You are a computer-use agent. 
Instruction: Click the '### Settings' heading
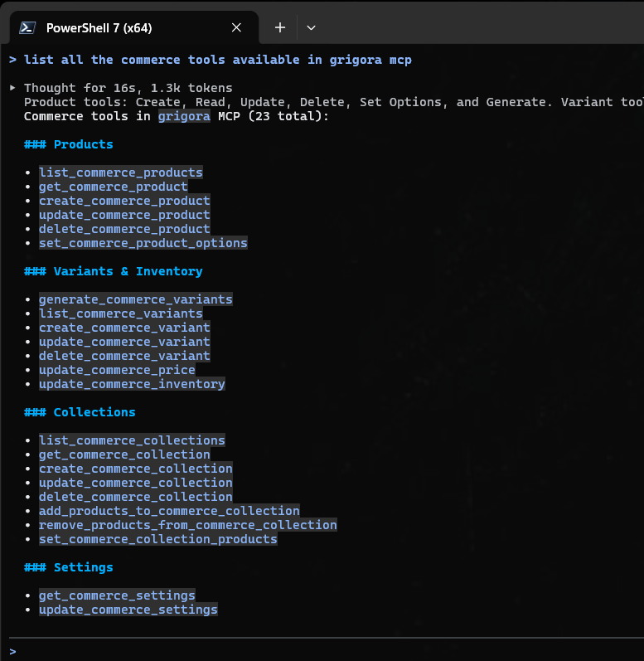69,567
